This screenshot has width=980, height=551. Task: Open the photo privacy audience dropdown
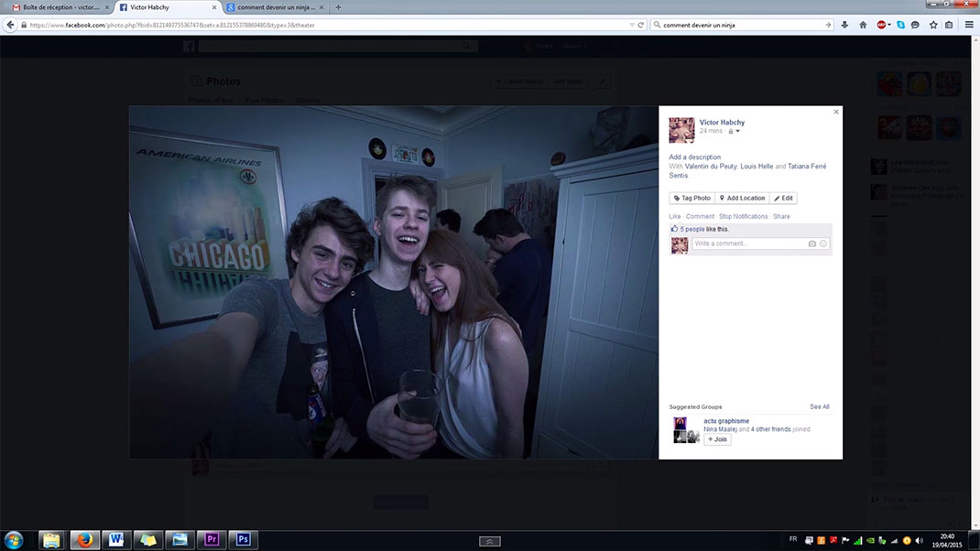pos(735,132)
